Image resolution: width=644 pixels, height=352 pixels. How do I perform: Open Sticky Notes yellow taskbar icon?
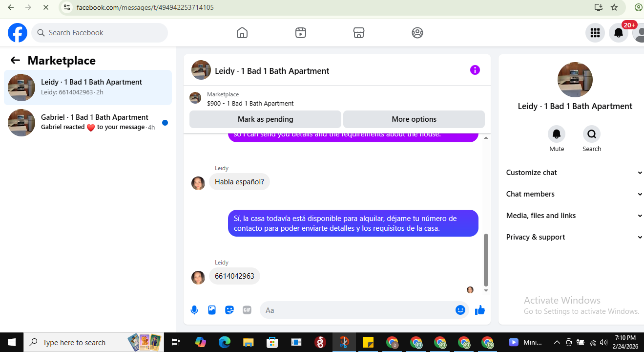(368, 342)
